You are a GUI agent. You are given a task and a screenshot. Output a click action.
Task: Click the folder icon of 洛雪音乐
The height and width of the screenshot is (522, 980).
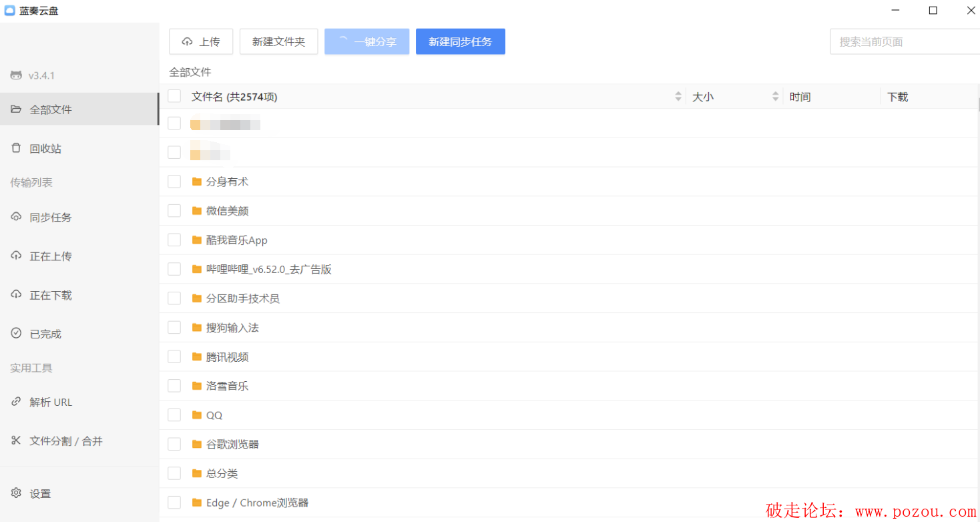tap(197, 386)
